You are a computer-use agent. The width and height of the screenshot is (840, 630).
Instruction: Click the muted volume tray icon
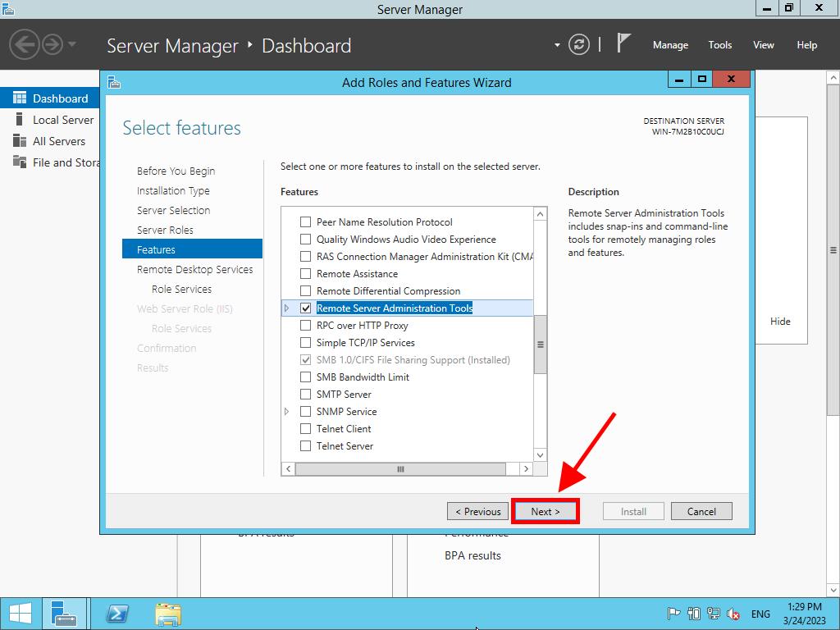(x=733, y=614)
